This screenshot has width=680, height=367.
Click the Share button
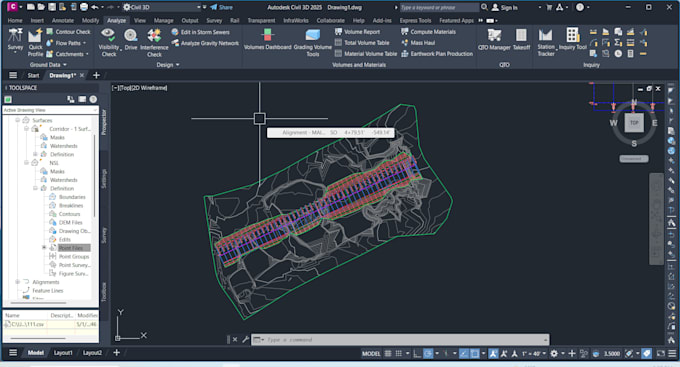pos(222,7)
